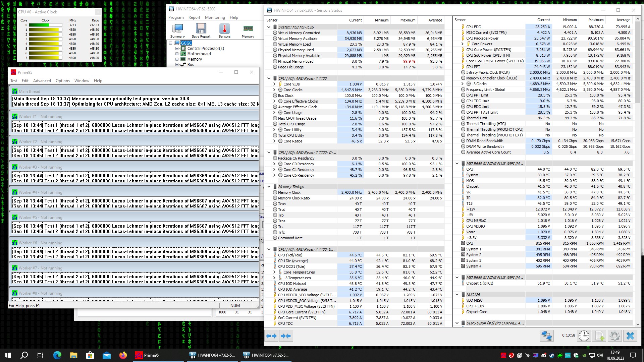Image resolution: width=644 pixels, height=362 pixels.
Task: Open Task View on the taskbar
Action: pos(40,355)
